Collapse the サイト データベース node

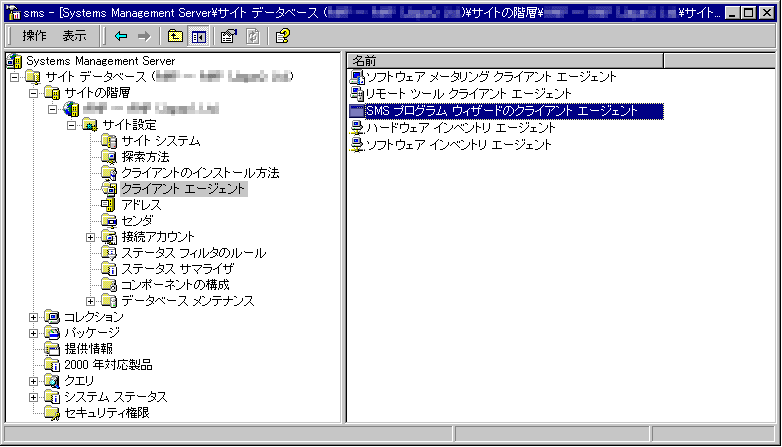pyautogui.click(x=14, y=77)
